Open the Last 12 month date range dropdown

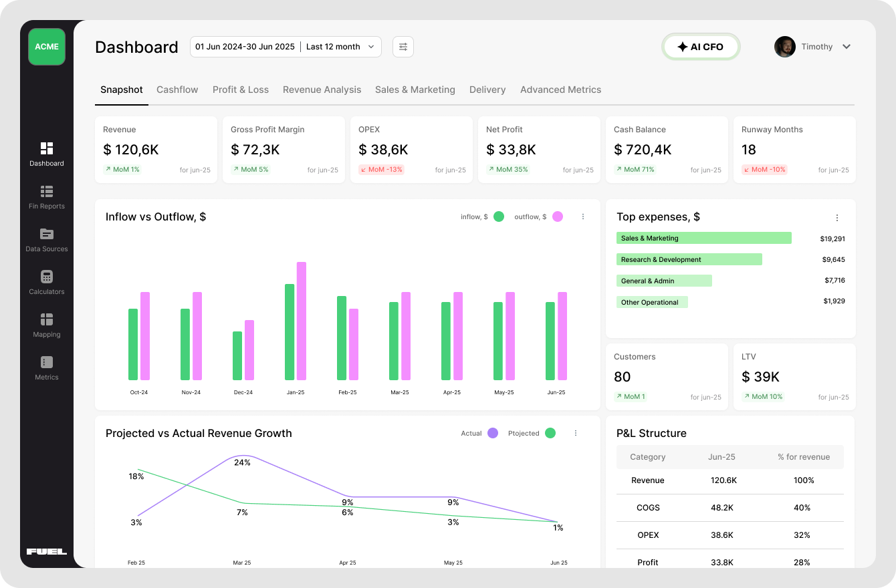click(x=340, y=47)
